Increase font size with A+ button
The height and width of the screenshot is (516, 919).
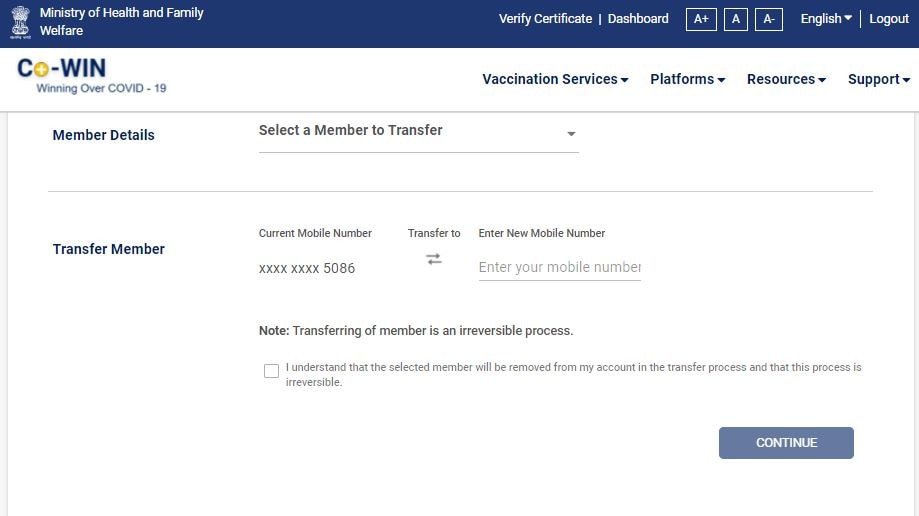[701, 19]
